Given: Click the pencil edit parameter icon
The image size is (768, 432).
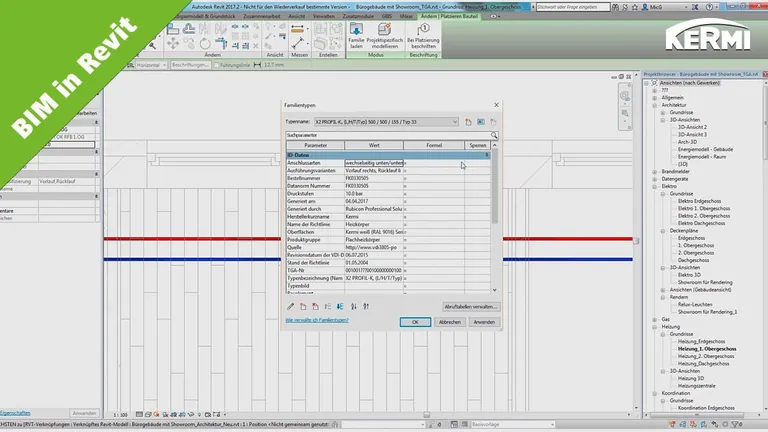Looking at the screenshot, I should 291,306.
